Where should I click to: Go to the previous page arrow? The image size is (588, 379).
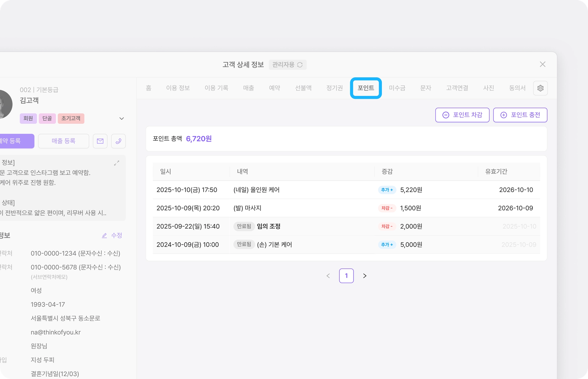(x=328, y=276)
